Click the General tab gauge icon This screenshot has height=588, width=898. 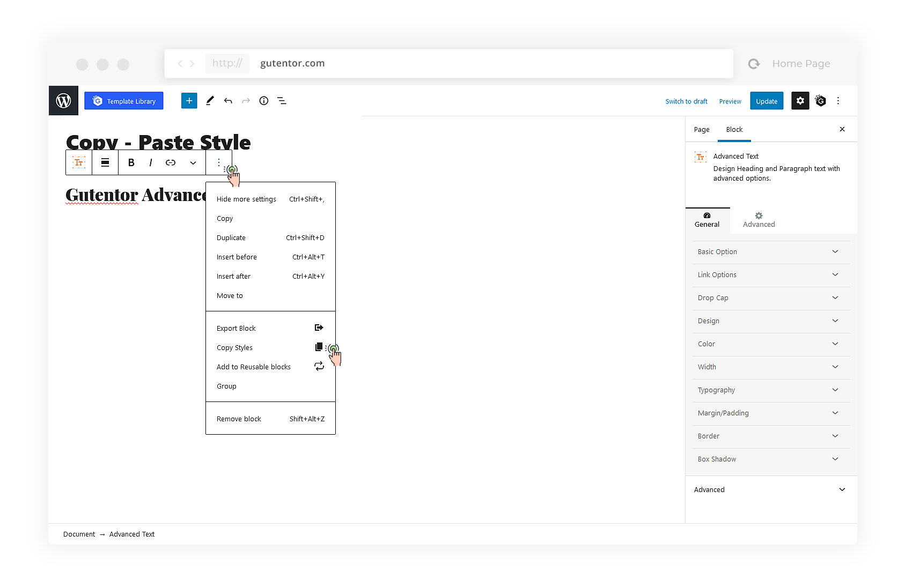[707, 215]
